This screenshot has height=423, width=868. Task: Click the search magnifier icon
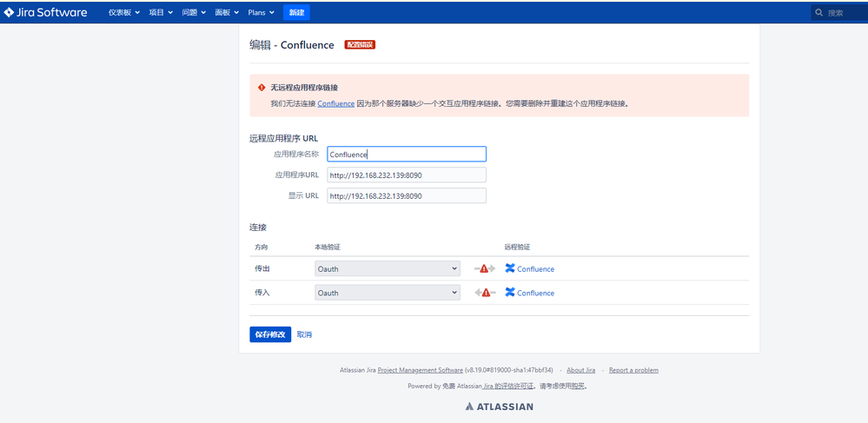click(x=819, y=13)
